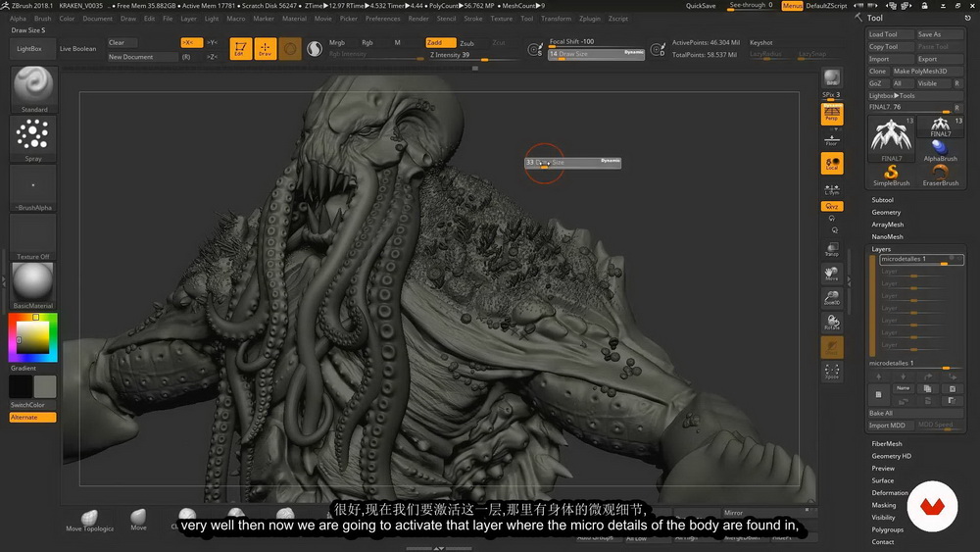This screenshot has width=980, height=552.
Task: Expand the FiberMesh section
Action: tap(886, 444)
